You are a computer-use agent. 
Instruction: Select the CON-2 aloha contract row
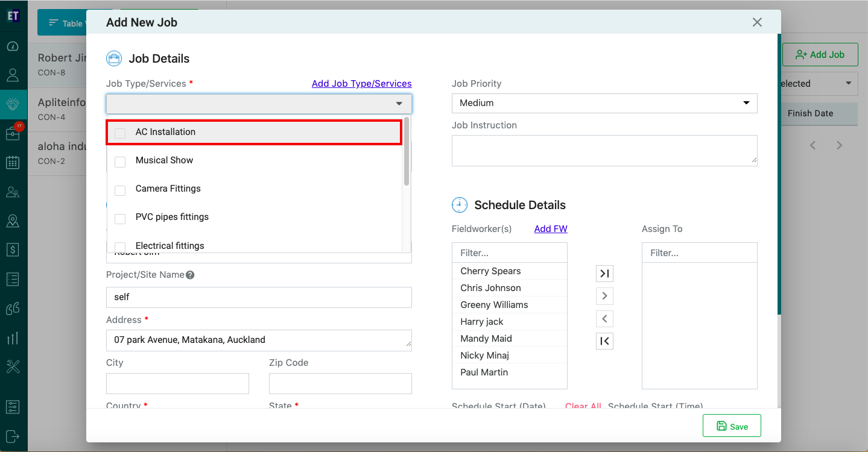(57, 154)
